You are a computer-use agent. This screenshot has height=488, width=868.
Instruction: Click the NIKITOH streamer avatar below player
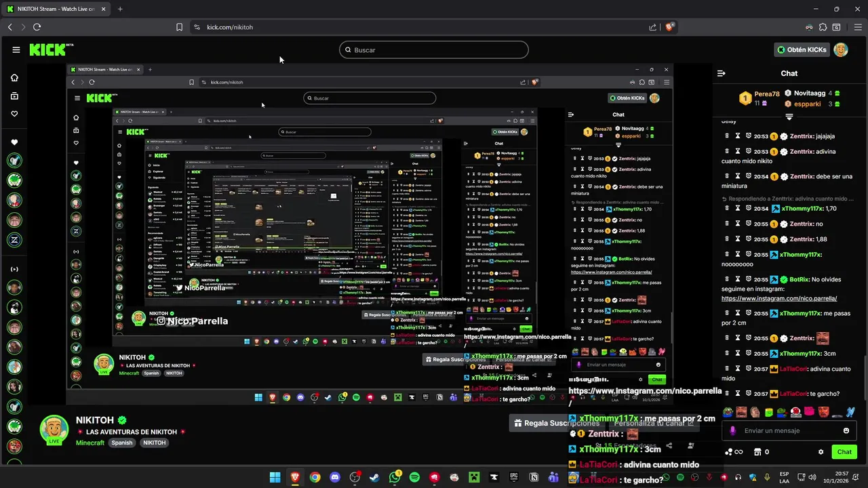tap(54, 429)
